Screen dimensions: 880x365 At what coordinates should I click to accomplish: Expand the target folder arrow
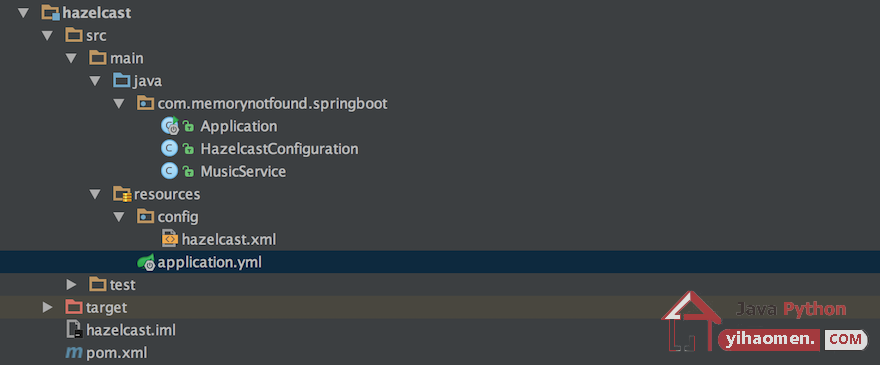[x=48, y=307]
